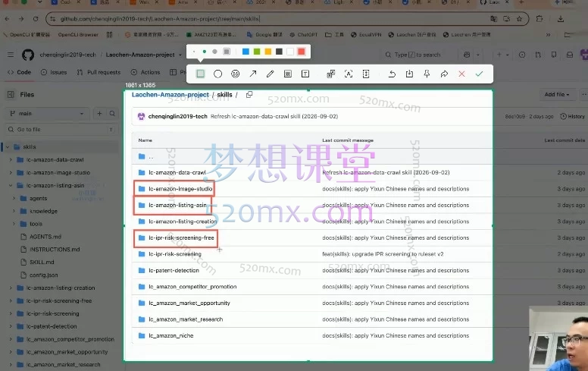Open the GitHub notifications inbox icon

[x=570, y=55]
